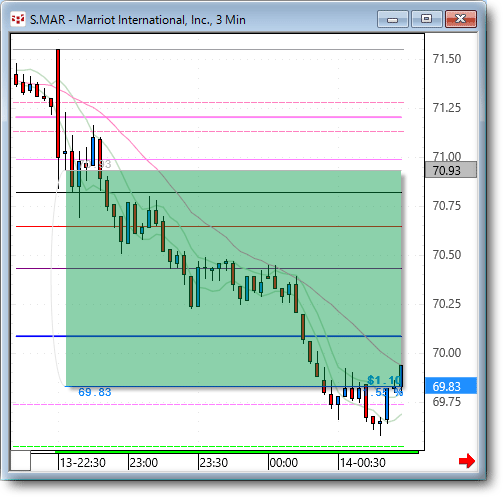Click the $1.10 profit label on chart
This screenshot has height=498, width=504.
coord(384,380)
